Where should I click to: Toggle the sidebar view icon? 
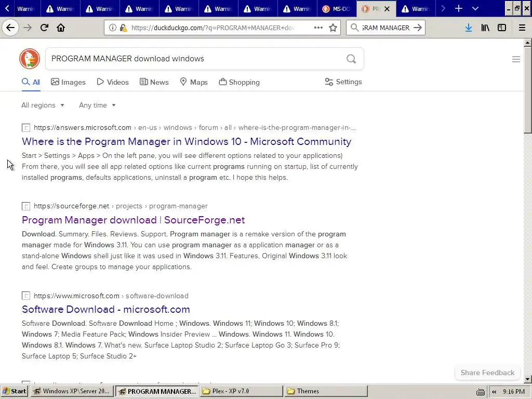coord(502,28)
